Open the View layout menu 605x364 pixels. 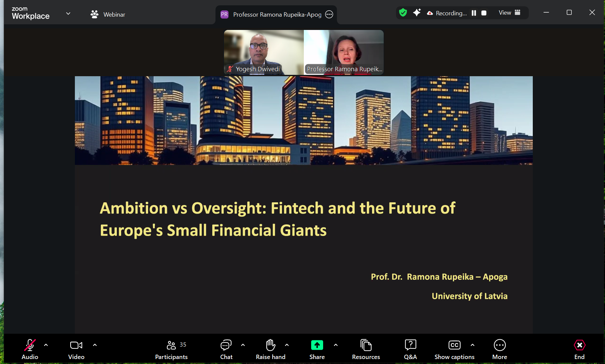pyautogui.click(x=509, y=13)
